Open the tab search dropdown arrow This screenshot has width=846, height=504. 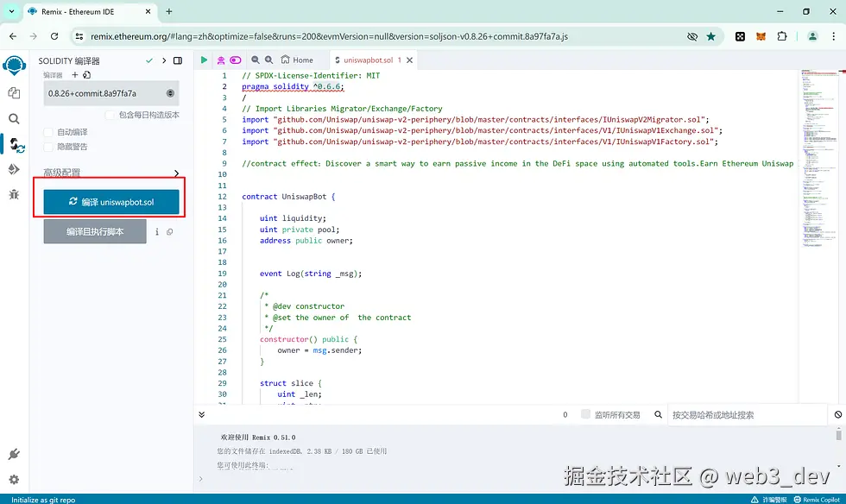(11, 11)
